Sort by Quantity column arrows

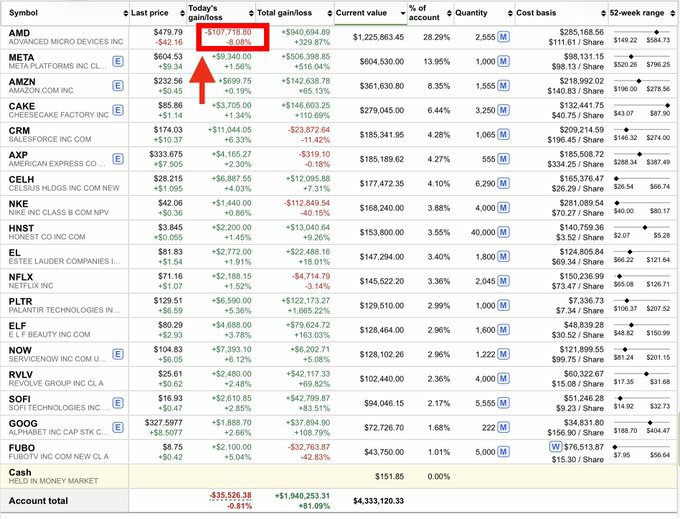510,13
